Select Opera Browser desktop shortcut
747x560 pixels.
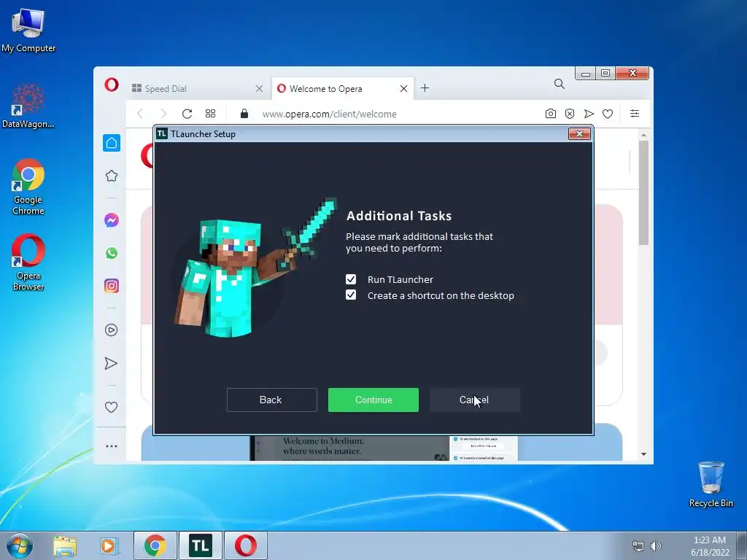pyautogui.click(x=28, y=262)
